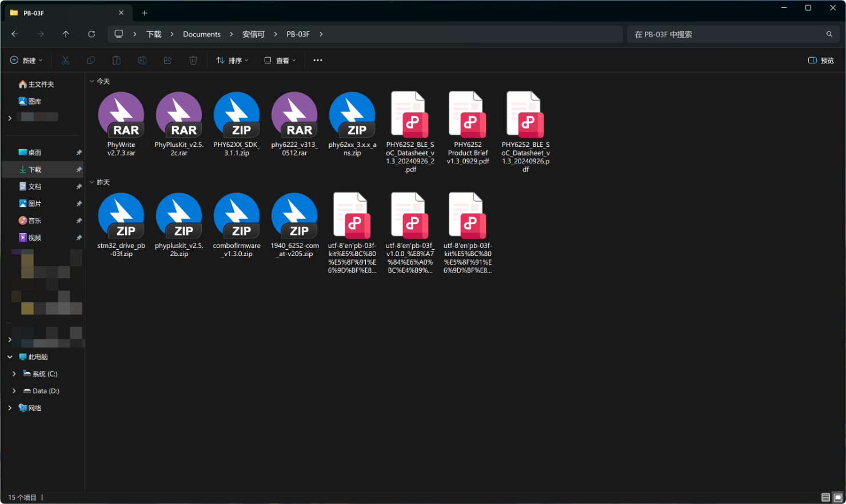Unpin 桌面 from quick access

click(79, 153)
